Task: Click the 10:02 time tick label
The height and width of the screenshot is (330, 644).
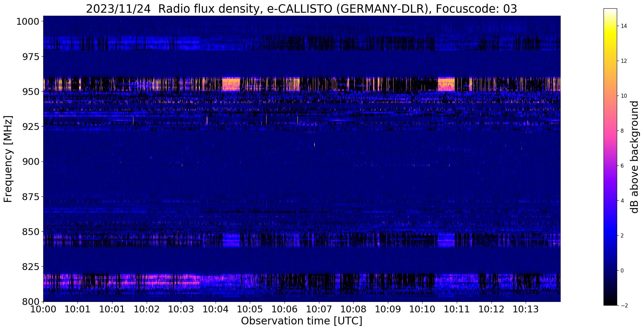Action: click(x=147, y=309)
